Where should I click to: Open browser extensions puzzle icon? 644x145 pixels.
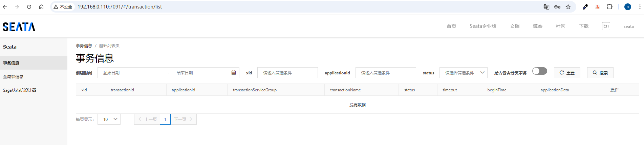coord(609,7)
